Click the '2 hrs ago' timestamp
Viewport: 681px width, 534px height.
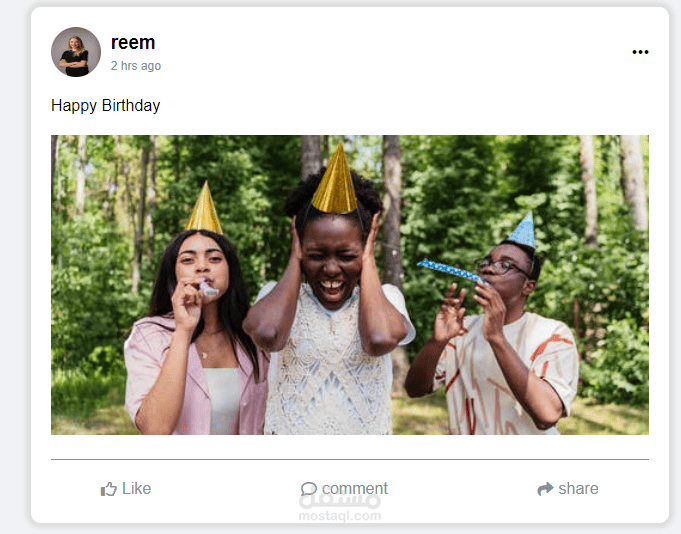click(x=136, y=66)
